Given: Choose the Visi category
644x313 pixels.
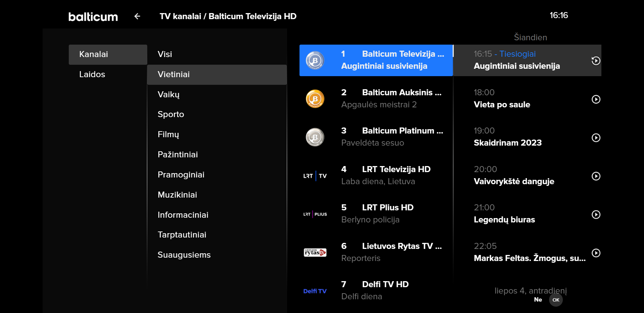Looking at the screenshot, I should (x=217, y=54).
